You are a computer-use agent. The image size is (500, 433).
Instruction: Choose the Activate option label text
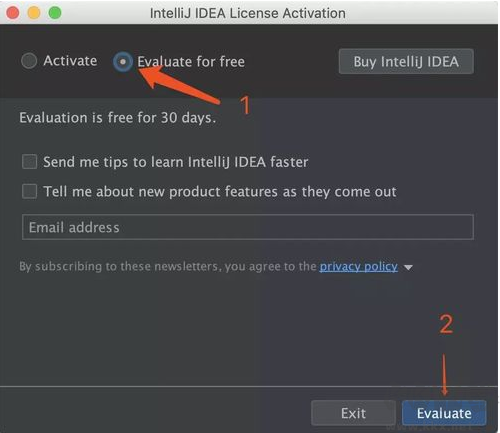(x=70, y=61)
